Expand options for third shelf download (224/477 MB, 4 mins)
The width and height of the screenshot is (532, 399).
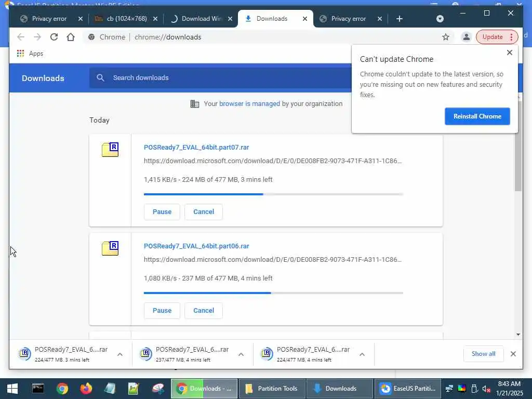click(x=362, y=354)
